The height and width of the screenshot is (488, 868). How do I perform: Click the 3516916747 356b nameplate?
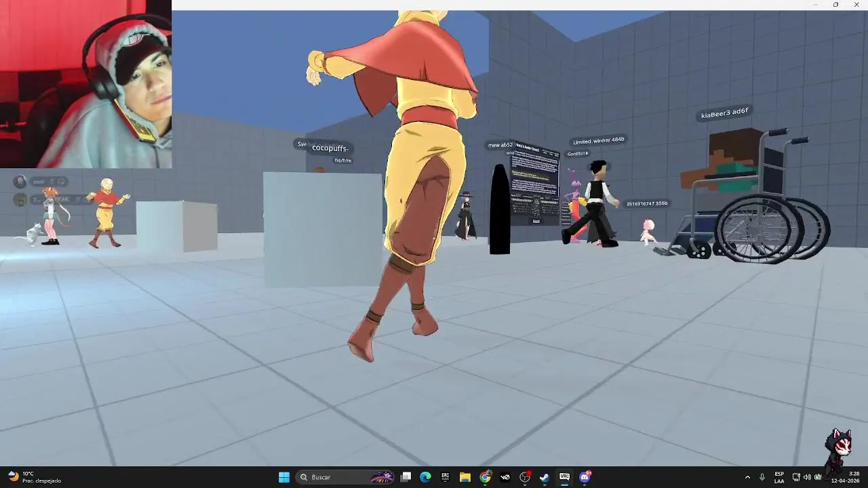click(x=647, y=203)
